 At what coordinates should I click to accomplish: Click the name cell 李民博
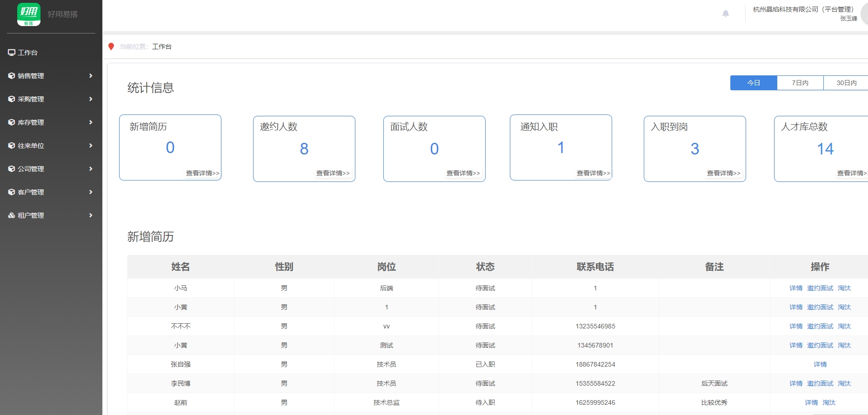pos(180,383)
